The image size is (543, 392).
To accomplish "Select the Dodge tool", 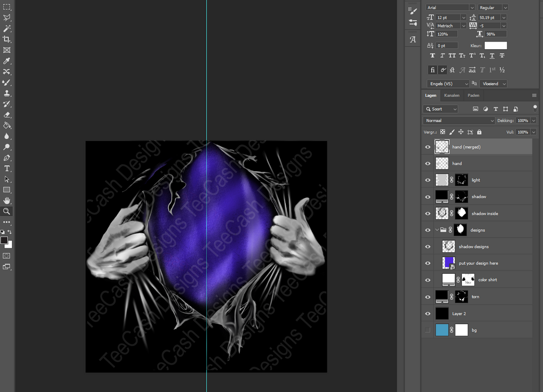I will 6,147.
